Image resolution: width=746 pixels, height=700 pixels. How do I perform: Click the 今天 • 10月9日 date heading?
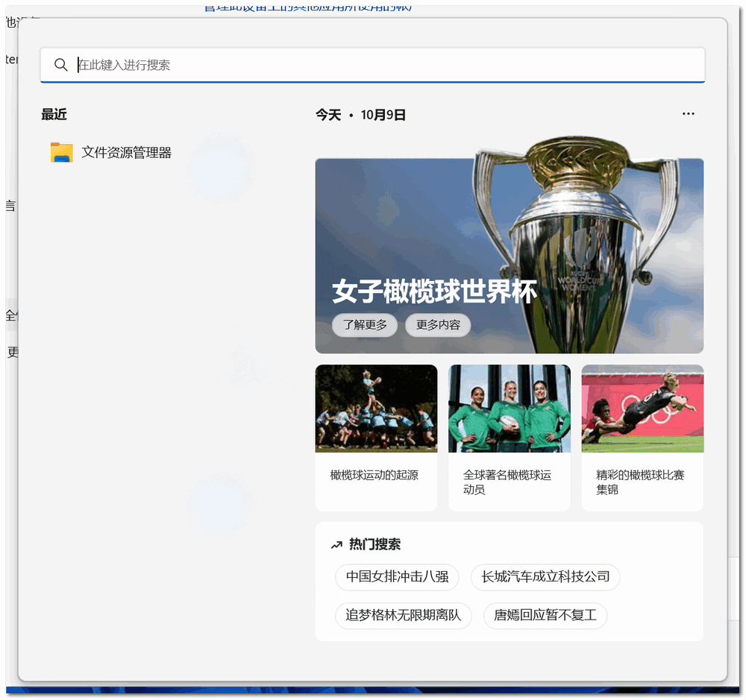360,115
